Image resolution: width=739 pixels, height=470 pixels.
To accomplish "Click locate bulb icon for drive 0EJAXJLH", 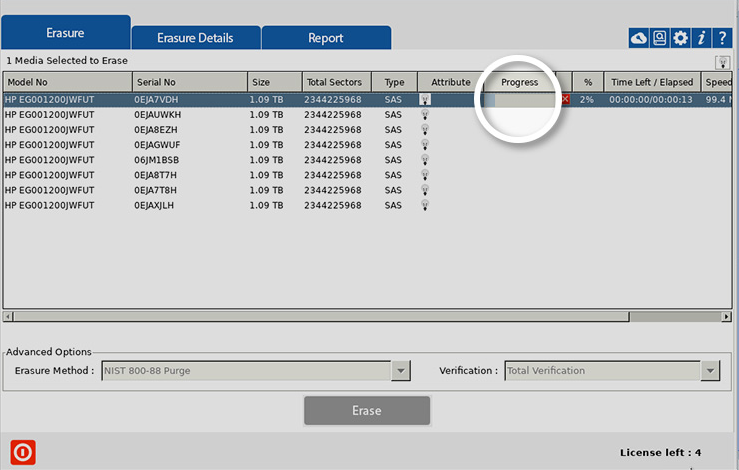I will pos(425,205).
